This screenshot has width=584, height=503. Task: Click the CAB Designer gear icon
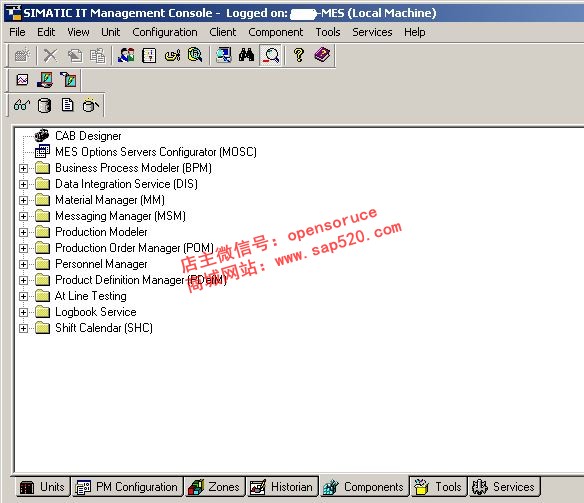42,136
